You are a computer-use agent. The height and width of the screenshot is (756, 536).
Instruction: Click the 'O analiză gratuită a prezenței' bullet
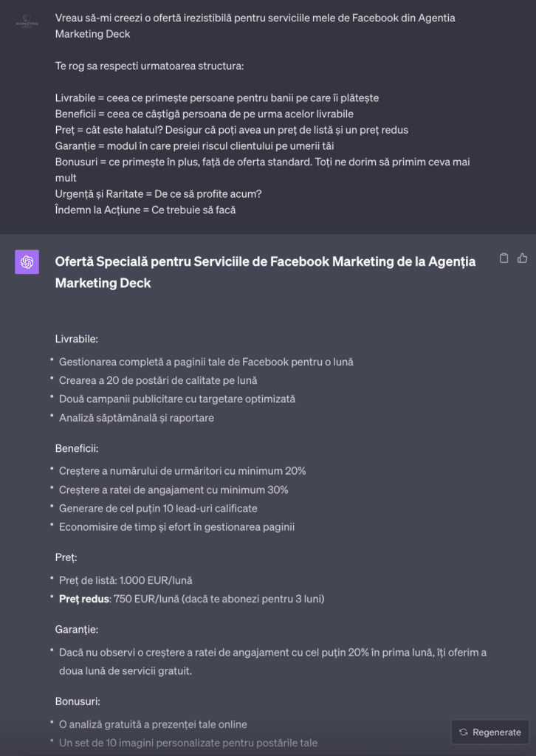153,724
